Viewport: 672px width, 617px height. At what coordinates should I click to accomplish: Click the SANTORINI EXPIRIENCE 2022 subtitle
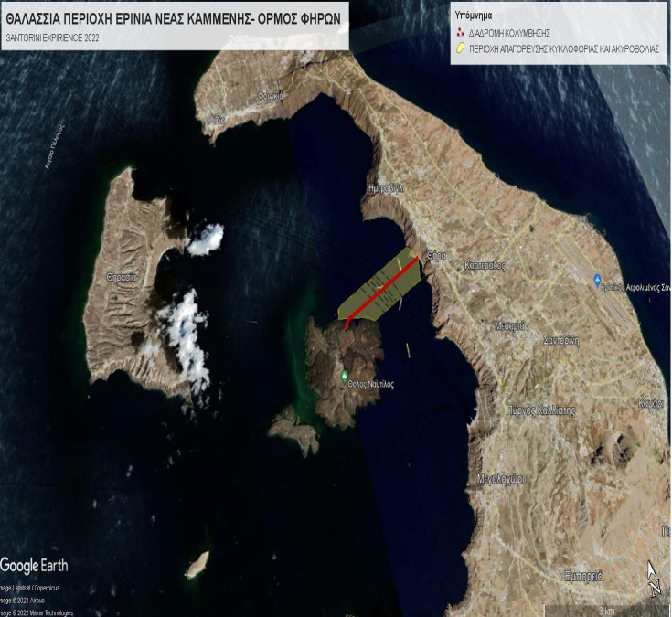53,37
